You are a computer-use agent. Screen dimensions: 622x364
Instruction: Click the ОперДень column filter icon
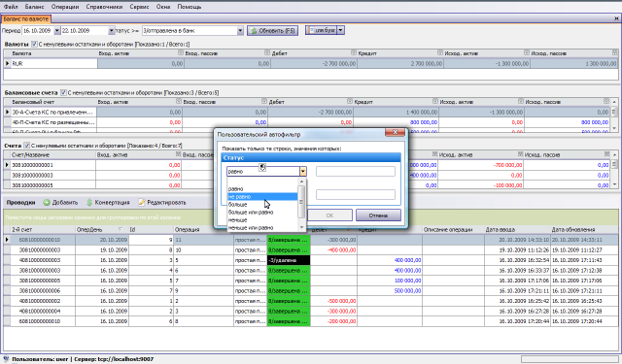point(121,229)
